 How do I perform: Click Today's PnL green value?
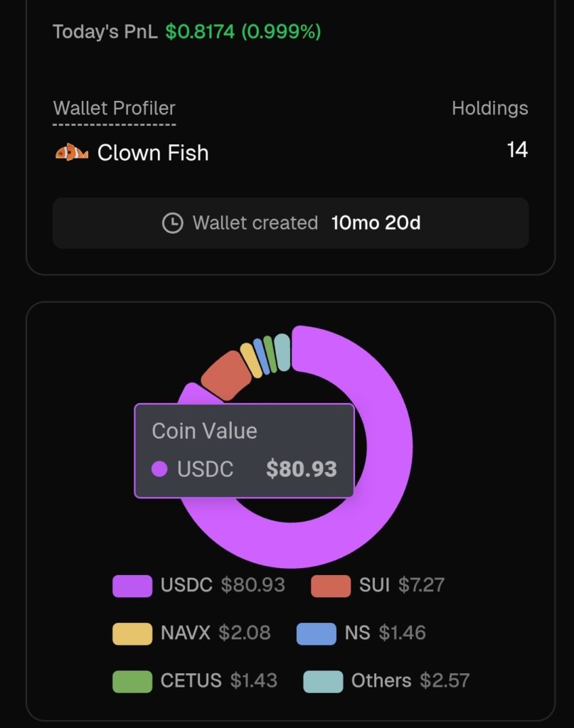pyautogui.click(x=243, y=31)
